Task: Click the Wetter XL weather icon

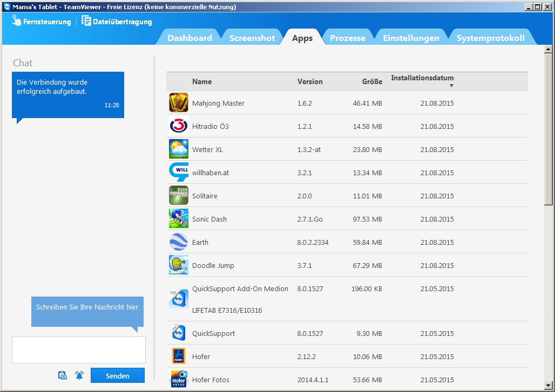Action: point(178,149)
